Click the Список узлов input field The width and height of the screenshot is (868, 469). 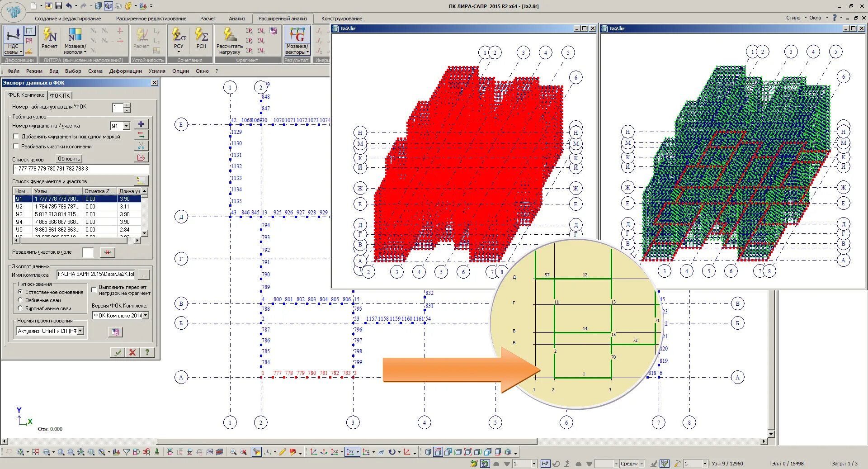81,169
